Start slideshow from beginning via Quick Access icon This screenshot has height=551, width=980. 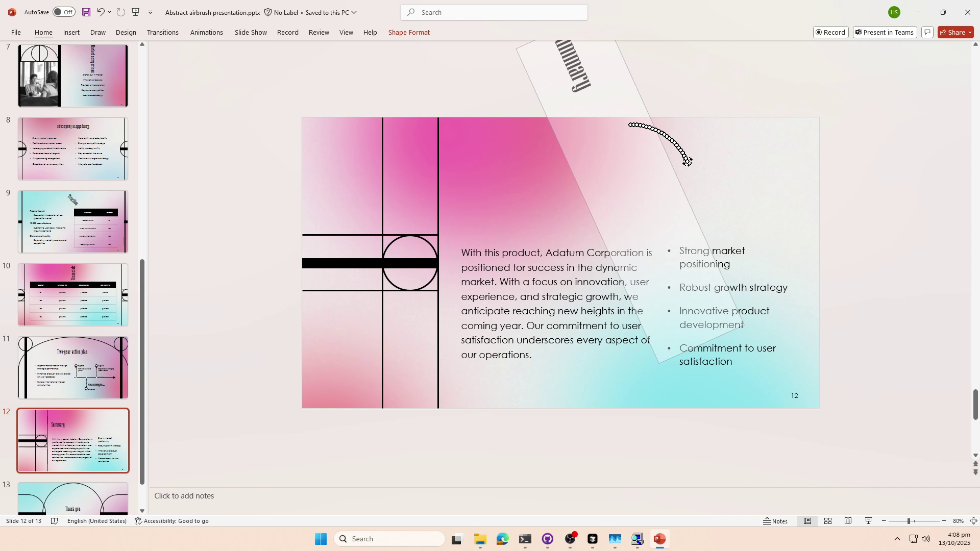(135, 12)
